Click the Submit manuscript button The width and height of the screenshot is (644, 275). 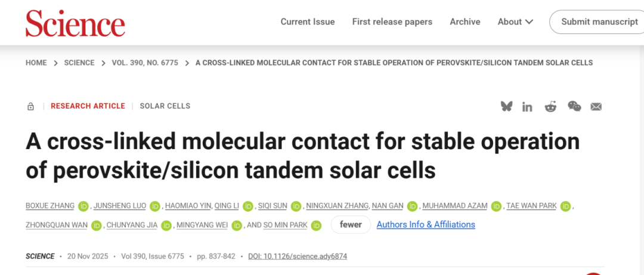coord(599,21)
